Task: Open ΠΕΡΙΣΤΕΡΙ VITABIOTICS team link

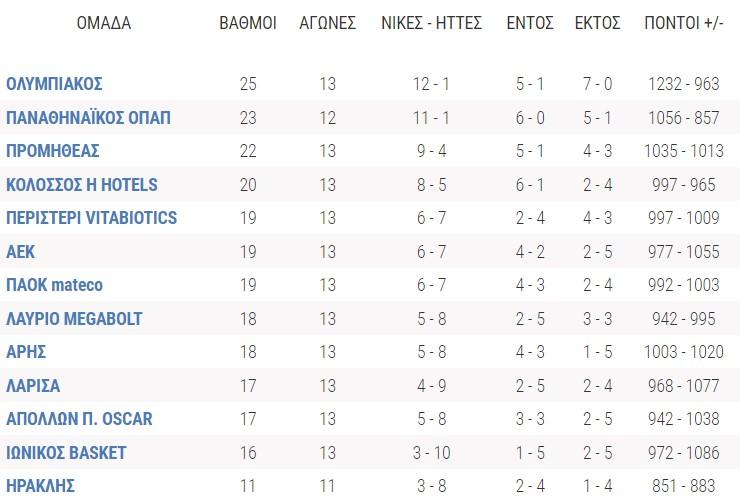Action: tap(91, 218)
